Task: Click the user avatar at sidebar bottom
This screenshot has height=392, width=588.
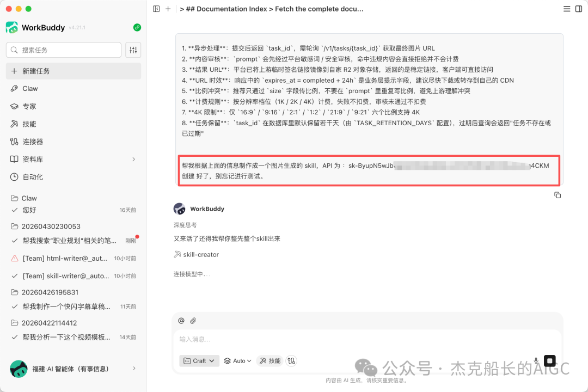Action: tap(19, 369)
